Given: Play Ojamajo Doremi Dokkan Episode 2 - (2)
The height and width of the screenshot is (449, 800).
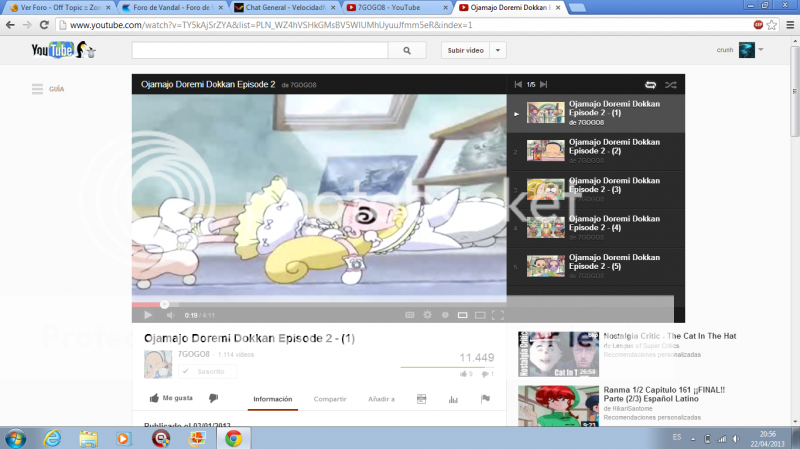Looking at the screenshot, I should tap(595, 152).
